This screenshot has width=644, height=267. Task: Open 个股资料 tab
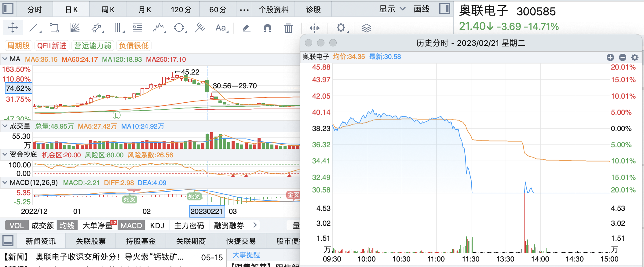click(x=273, y=9)
